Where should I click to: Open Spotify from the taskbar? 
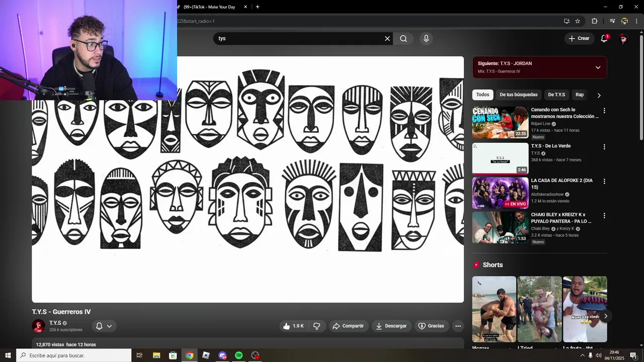coord(239,355)
